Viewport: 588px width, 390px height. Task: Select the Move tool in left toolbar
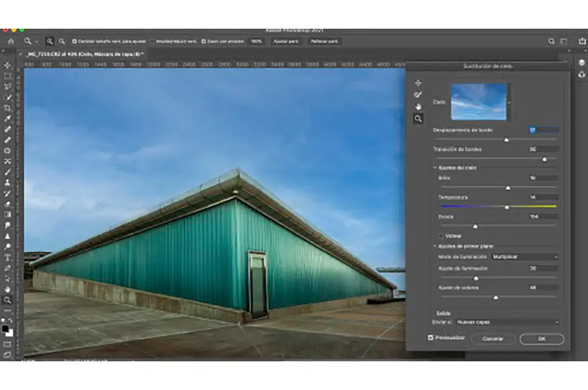point(7,65)
